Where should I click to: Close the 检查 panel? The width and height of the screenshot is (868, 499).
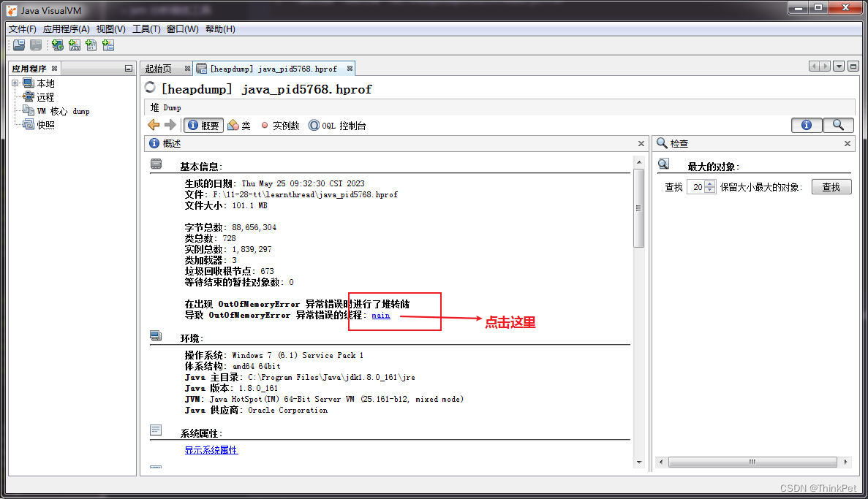tap(847, 144)
